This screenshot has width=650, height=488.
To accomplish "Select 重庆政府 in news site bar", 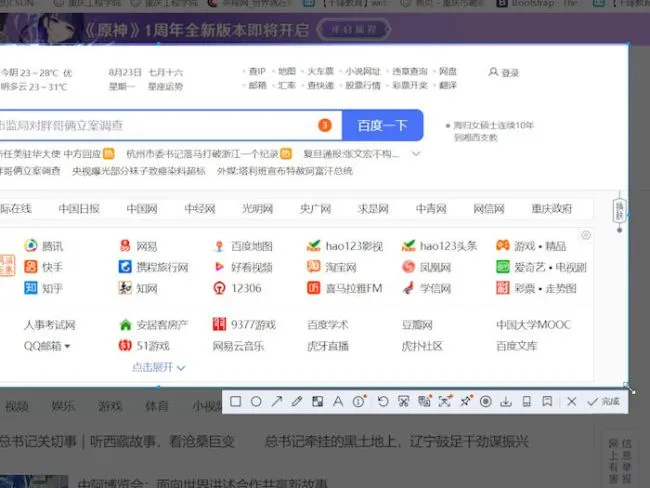I will coord(552,209).
